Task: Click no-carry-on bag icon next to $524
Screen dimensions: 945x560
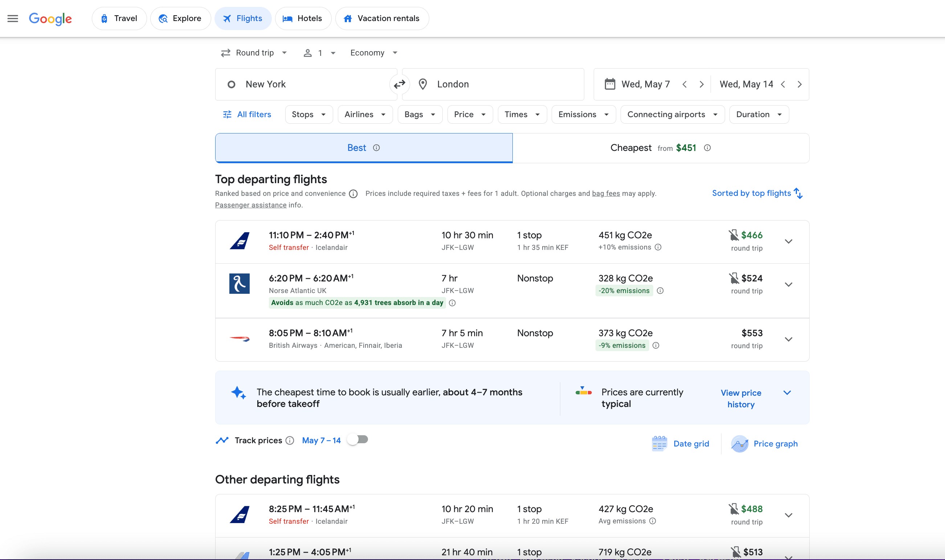Action: (733, 278)
